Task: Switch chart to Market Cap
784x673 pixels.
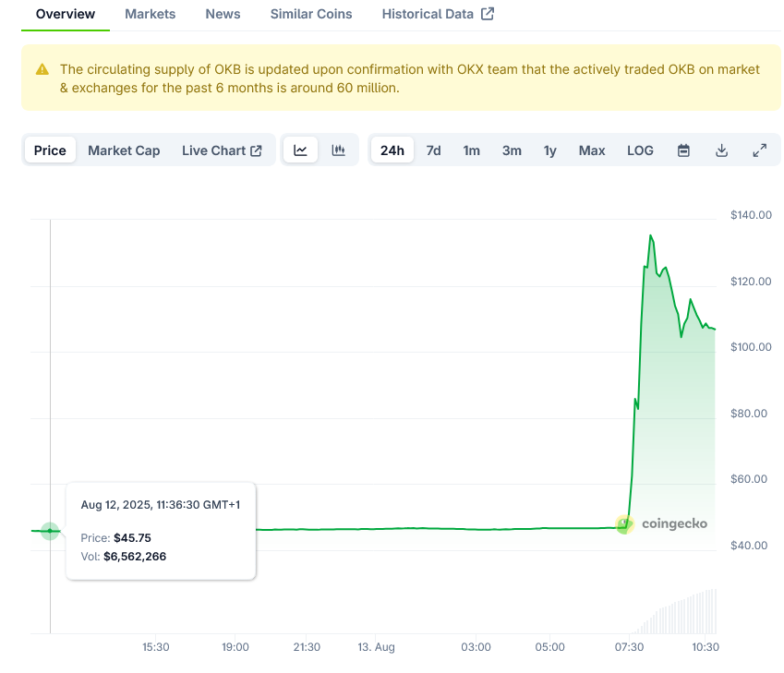Action: pos(124,150)
